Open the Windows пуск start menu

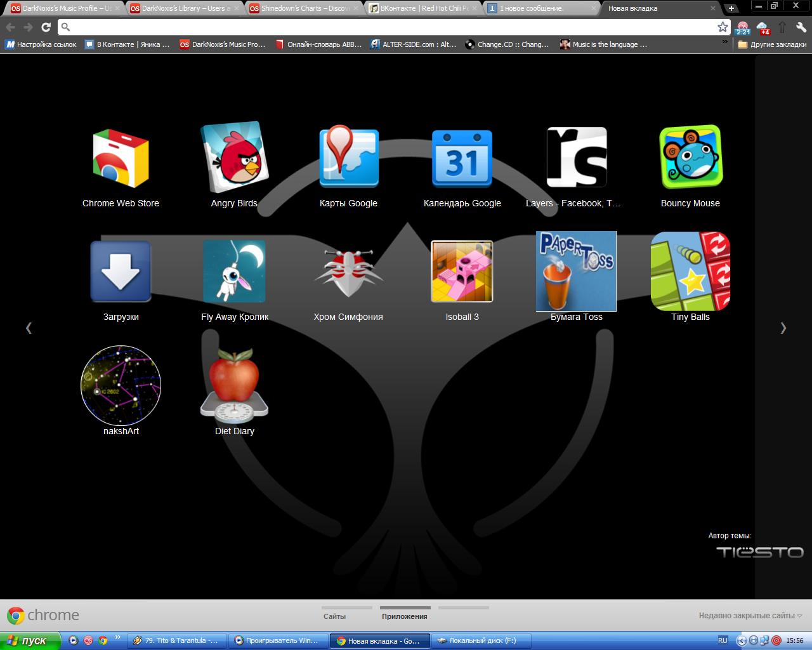[x=30, y=640]
